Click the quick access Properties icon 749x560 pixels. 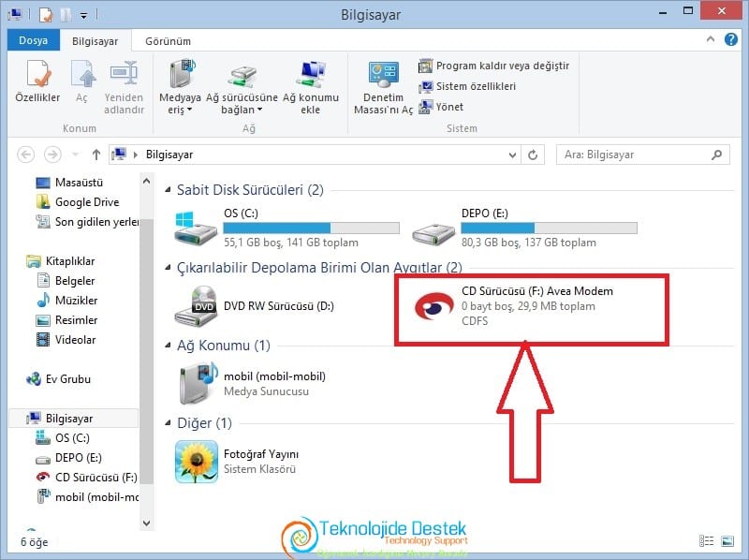(x=45, y=15)
